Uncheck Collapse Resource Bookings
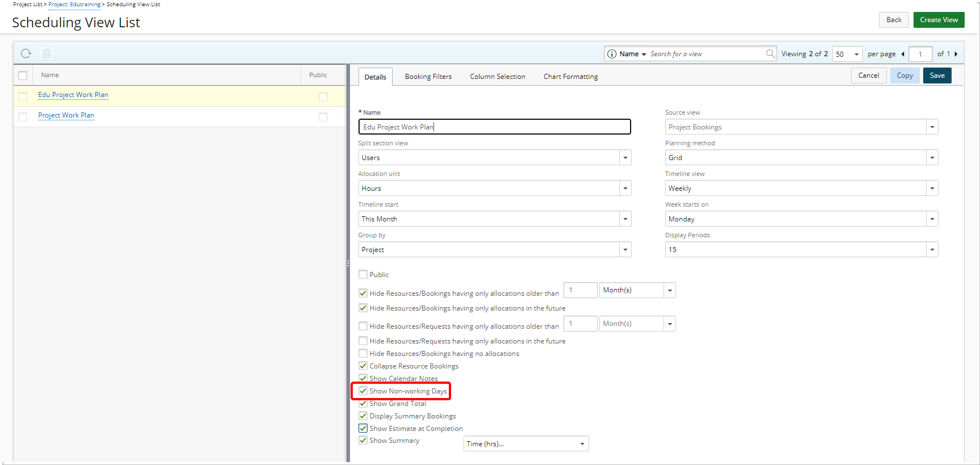Image resolution: width=980 pixels, height=465 pixels. tap(363, 366)
